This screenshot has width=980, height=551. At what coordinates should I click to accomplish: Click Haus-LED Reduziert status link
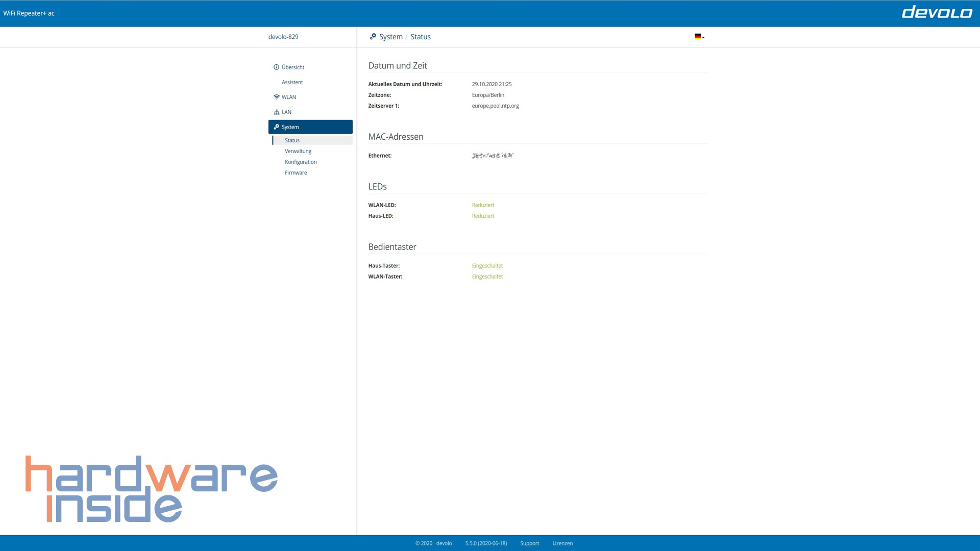(483, 216)
